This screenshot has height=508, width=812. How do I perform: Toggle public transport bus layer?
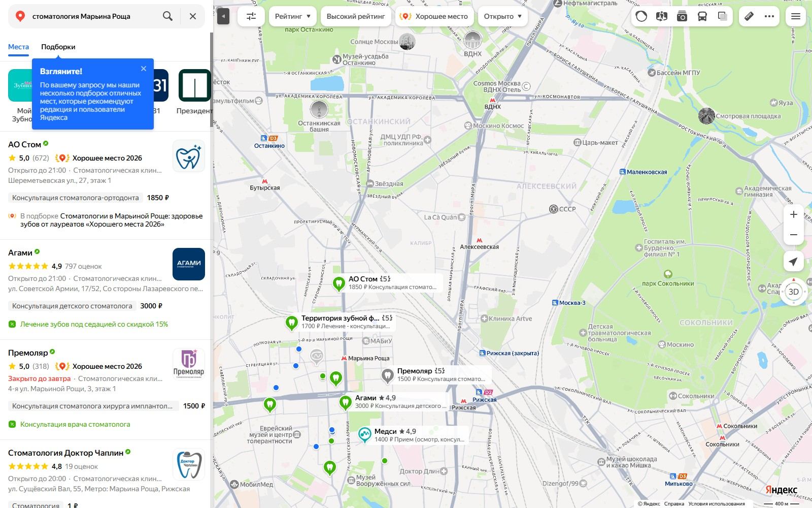702,16
